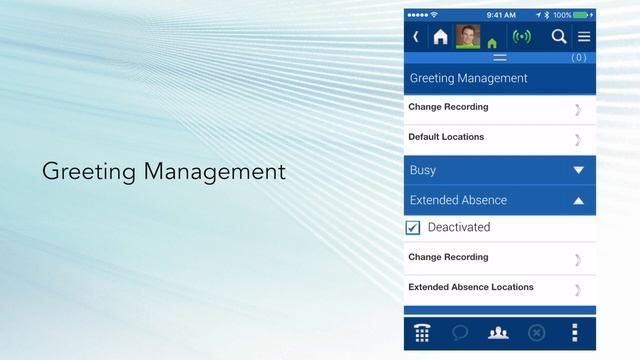This screenshot has width=640, height=360.
Task: Open first Change Recording row
Action: pyautogui.click(x=500, y=110)
